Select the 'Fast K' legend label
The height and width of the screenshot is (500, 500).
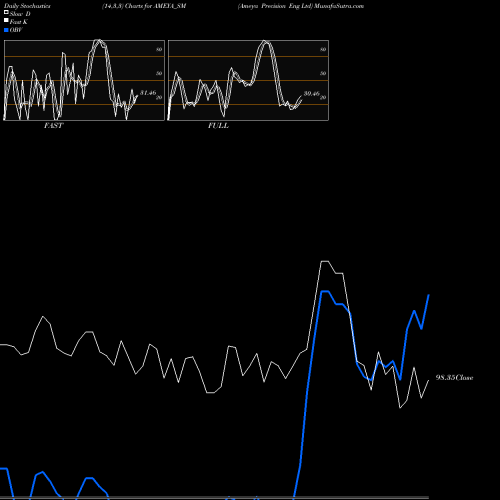pyautogui.click(x=19, y=22)
